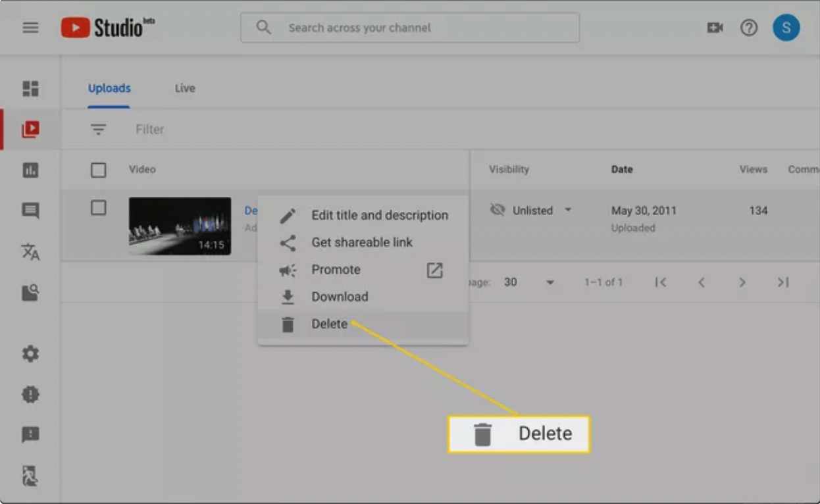This screenshot has width=820, height=504.
Task: Choose Edit title and description
Action: click(x=379, y=215)
